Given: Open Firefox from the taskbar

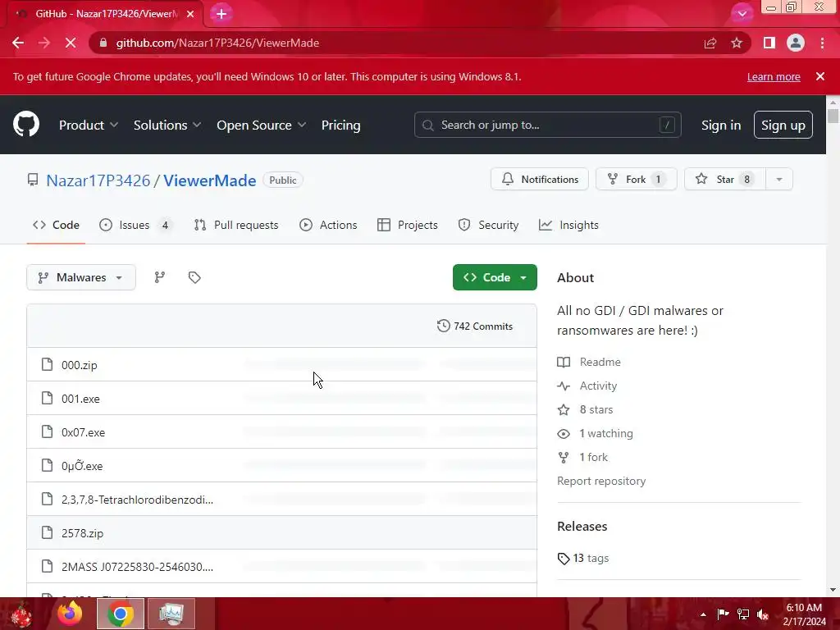Looking at the screenshot, I should pos(70,614).
